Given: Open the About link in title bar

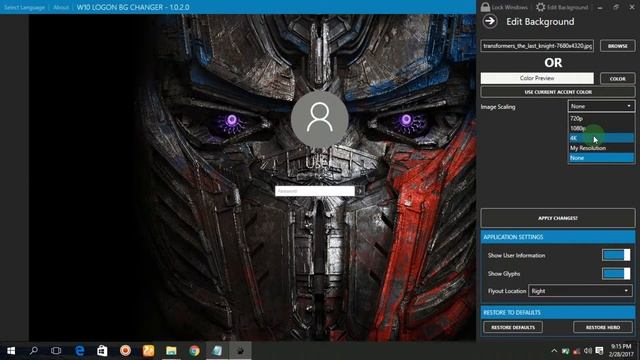Looking at the screenshot, I should tap(61, 7).
